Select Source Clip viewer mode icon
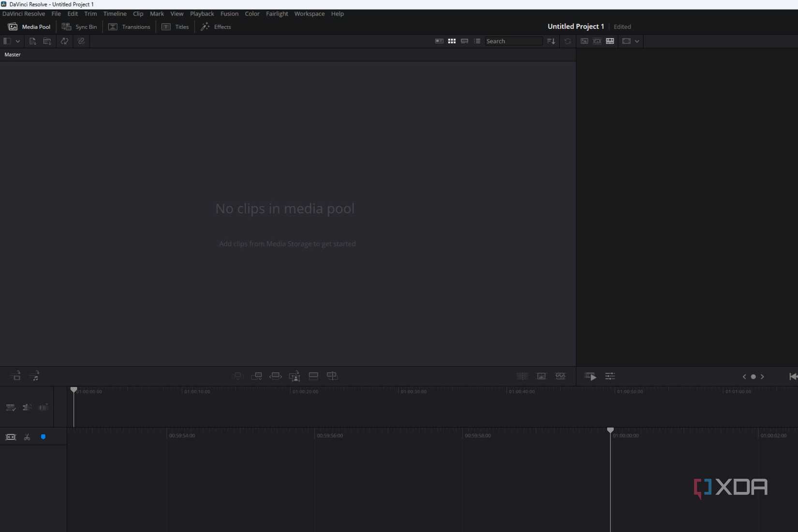 (x=584, y=41)
